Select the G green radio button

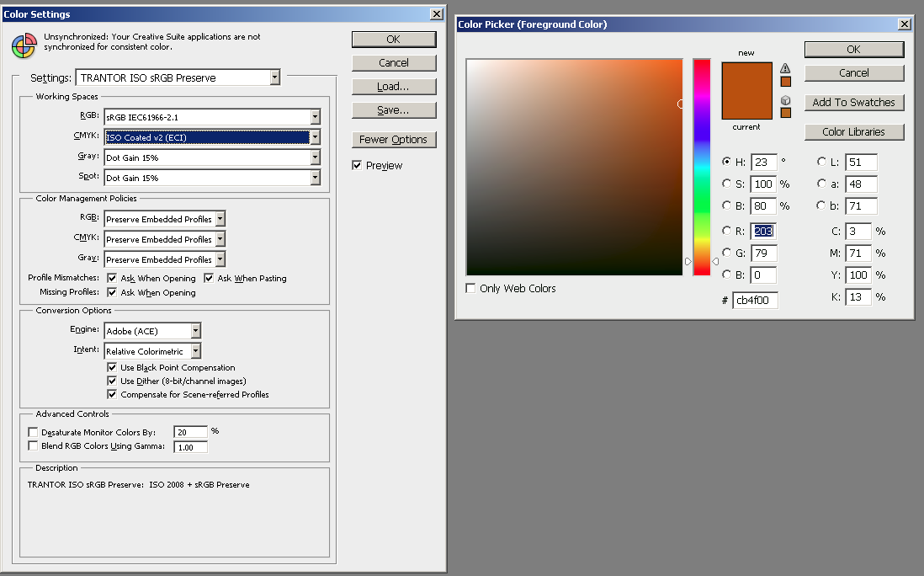[x=726, y=253]
